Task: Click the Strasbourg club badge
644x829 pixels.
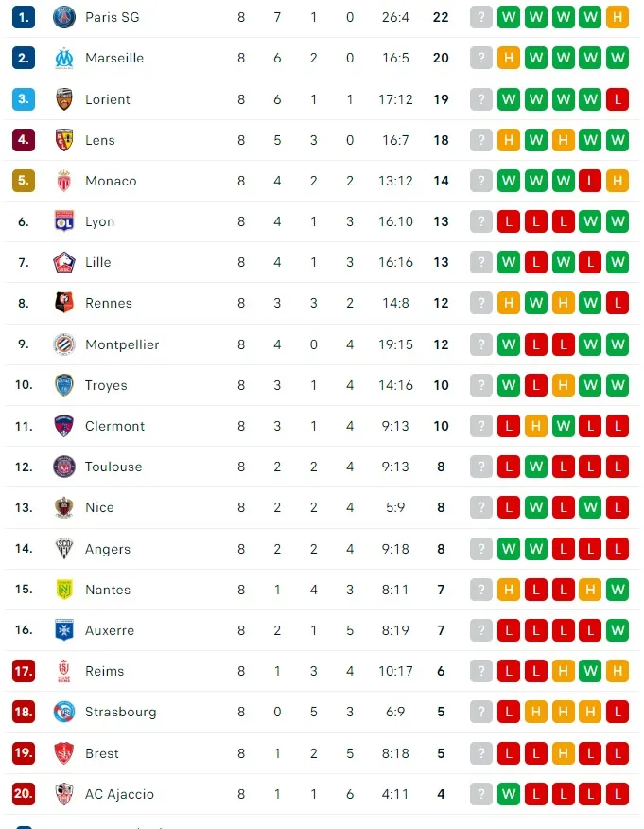Action: click(63, 712)
